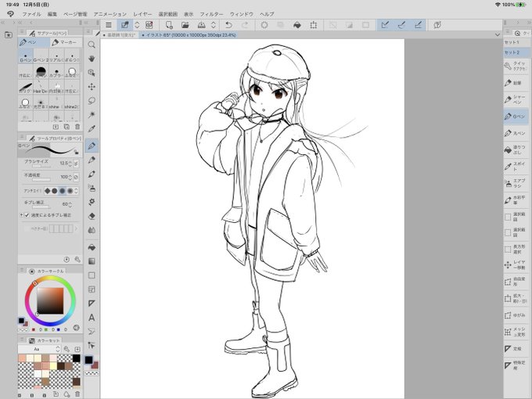Choose 鉛筆 in quick access
Screen dimensions: 532x399
click(516, 83)
